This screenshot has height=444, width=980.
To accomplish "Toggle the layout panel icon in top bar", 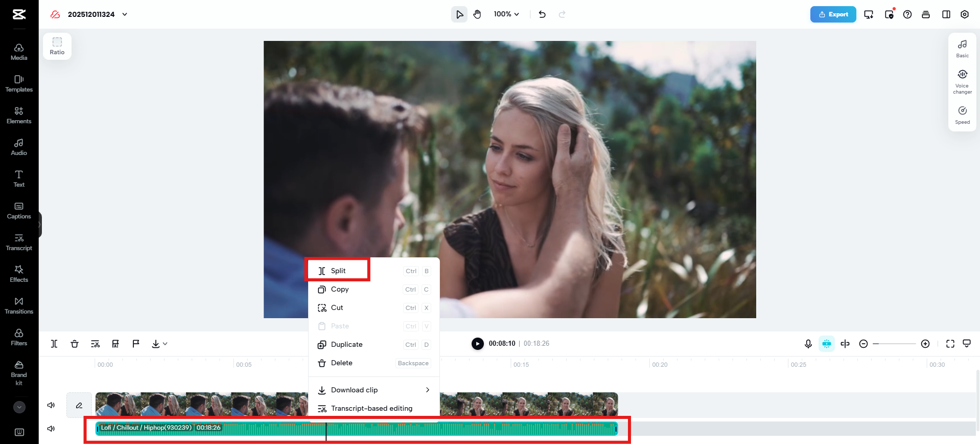I will pyautogui.click(x=946, y=14).
